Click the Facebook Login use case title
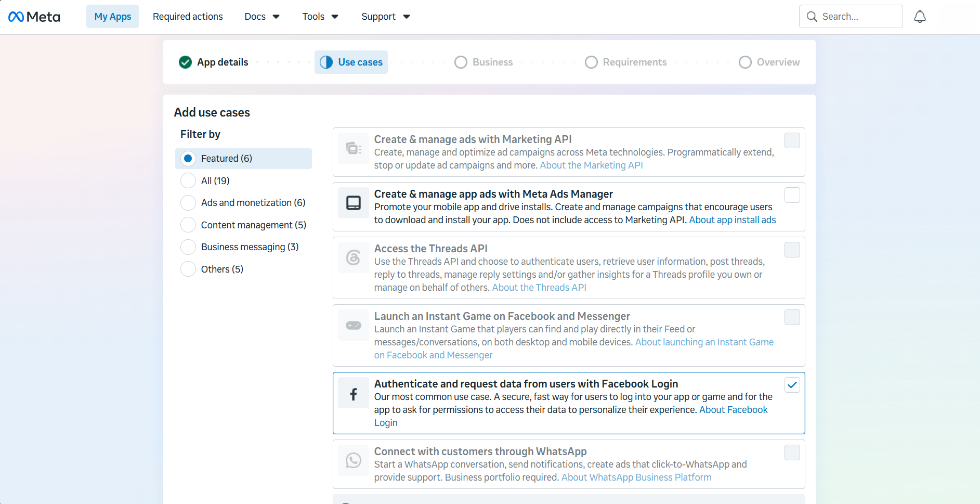Image resolution: width=980 pixels, height=504 pixels. pyautogui.click(x=526, y=384)
